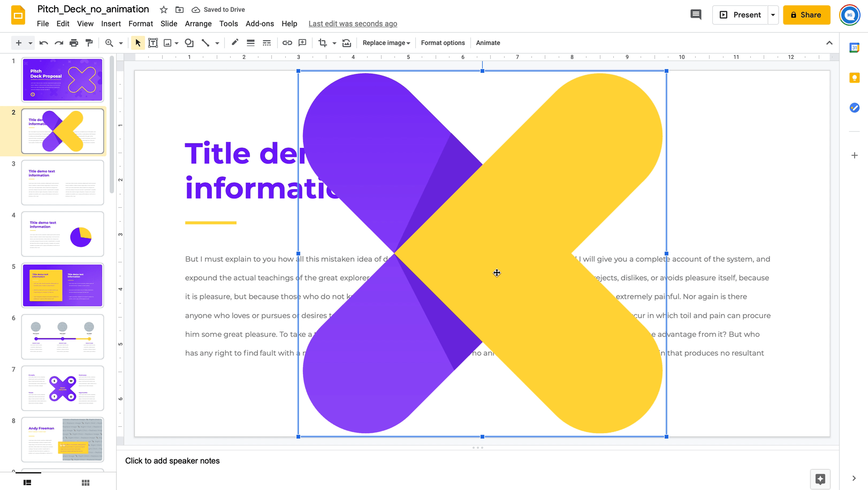Open the Edit menu

point(63,24)
